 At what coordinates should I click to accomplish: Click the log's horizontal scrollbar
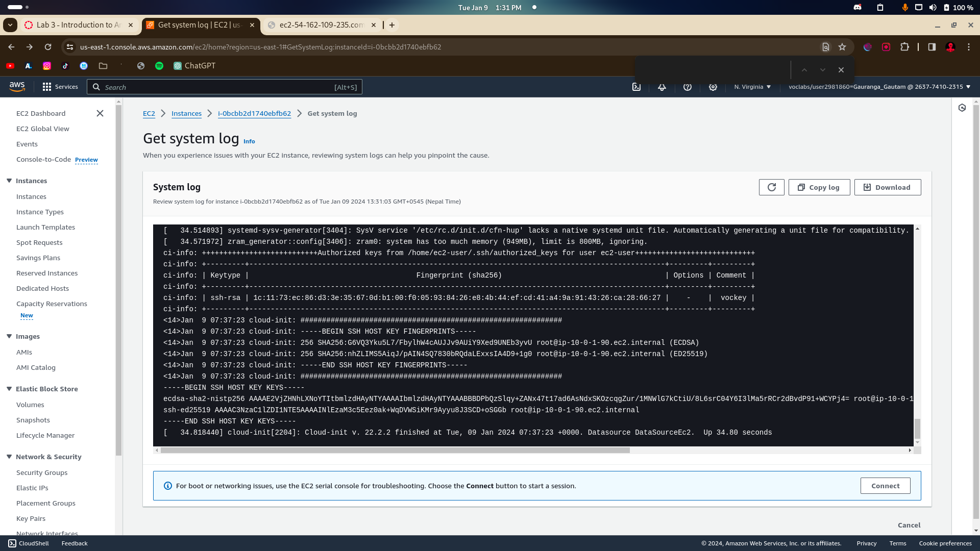pos(395,450)
